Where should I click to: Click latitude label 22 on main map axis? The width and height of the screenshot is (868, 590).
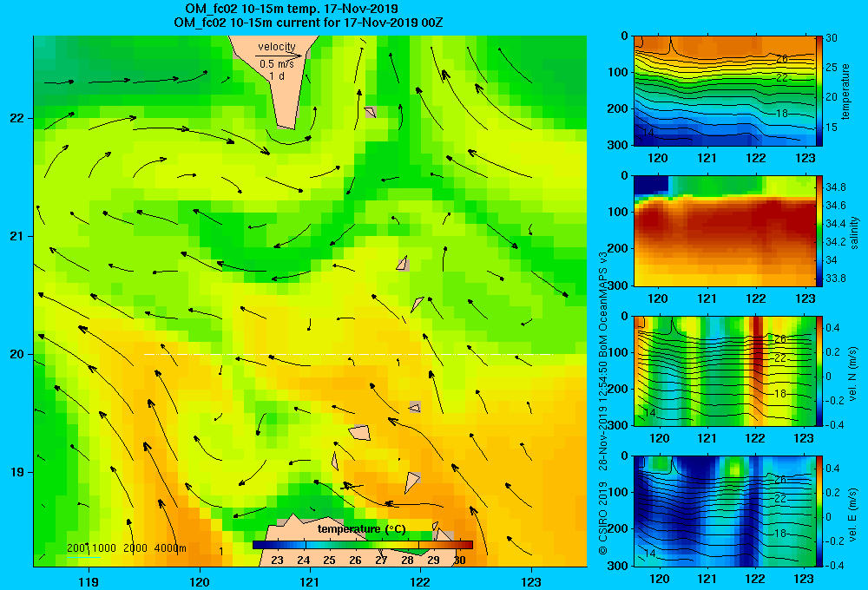[x=16, y=119]
